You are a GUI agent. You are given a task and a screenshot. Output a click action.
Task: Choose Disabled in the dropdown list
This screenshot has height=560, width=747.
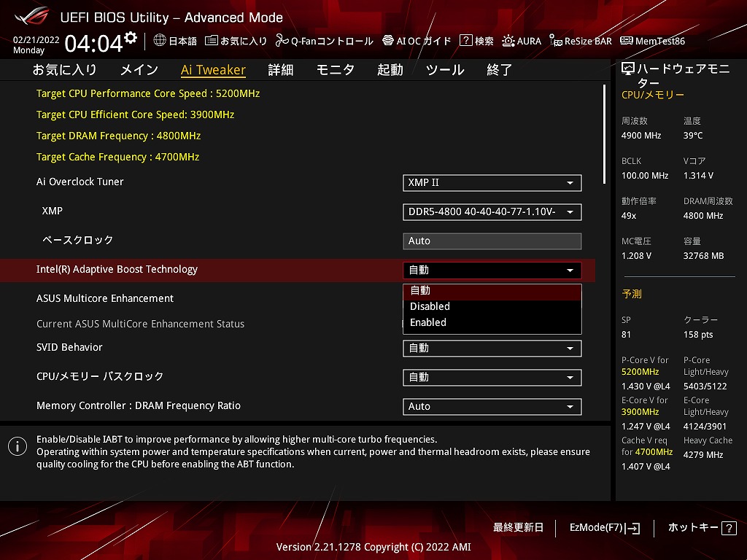[492, 306]
